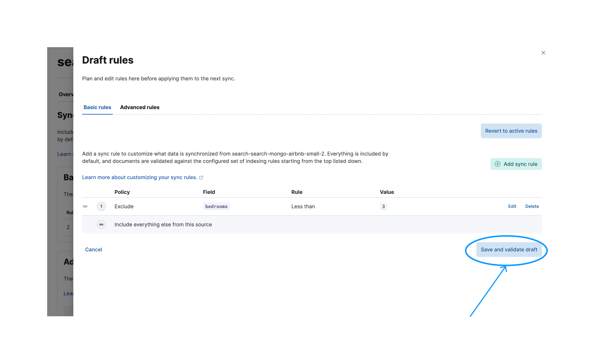Select the Basic rules tab

point(97,107)
